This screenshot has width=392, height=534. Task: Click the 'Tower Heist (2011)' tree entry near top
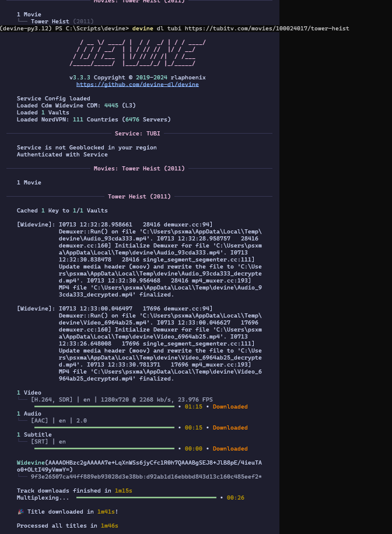click(x=62, y=22)
